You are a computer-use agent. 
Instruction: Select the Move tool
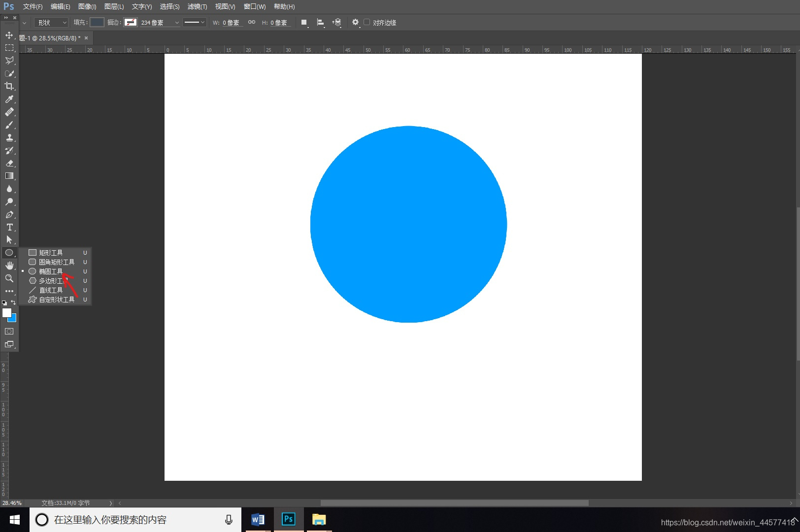[9, 35]
